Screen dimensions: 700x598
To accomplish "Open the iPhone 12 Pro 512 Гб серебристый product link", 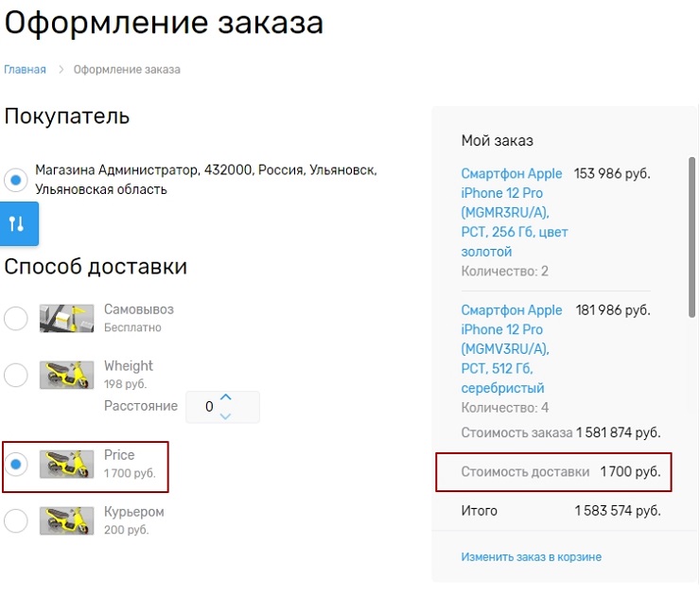I will [511, 349].
